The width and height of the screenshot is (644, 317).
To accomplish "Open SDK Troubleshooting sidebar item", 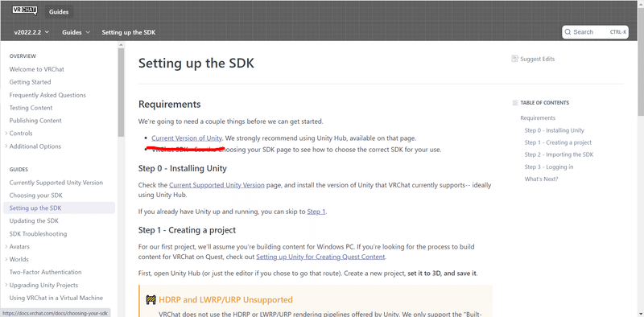I will 38,234.
